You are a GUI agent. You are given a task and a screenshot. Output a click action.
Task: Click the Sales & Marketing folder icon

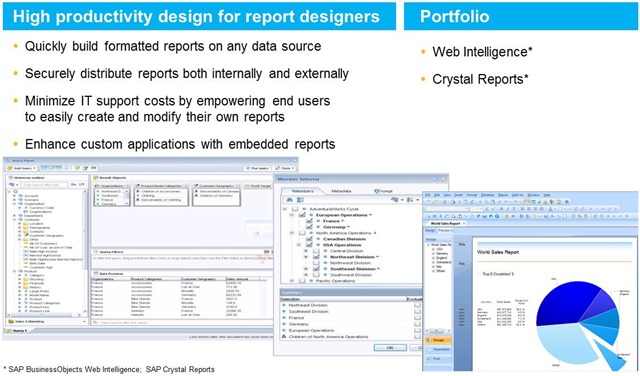click(11, 322)
